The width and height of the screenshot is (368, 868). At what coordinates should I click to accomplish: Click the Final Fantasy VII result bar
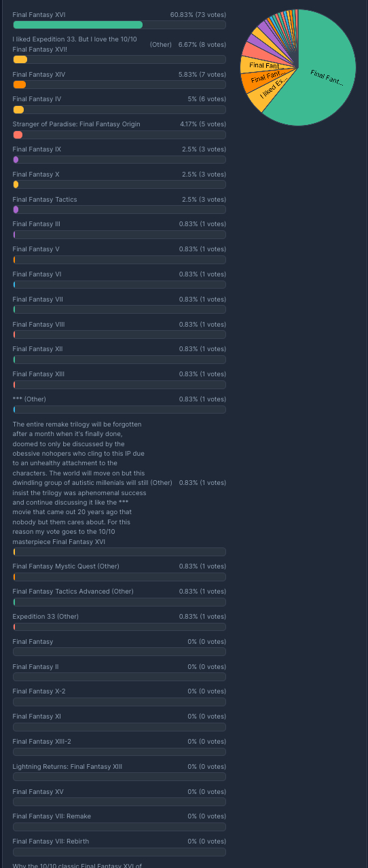click(119, 310)
